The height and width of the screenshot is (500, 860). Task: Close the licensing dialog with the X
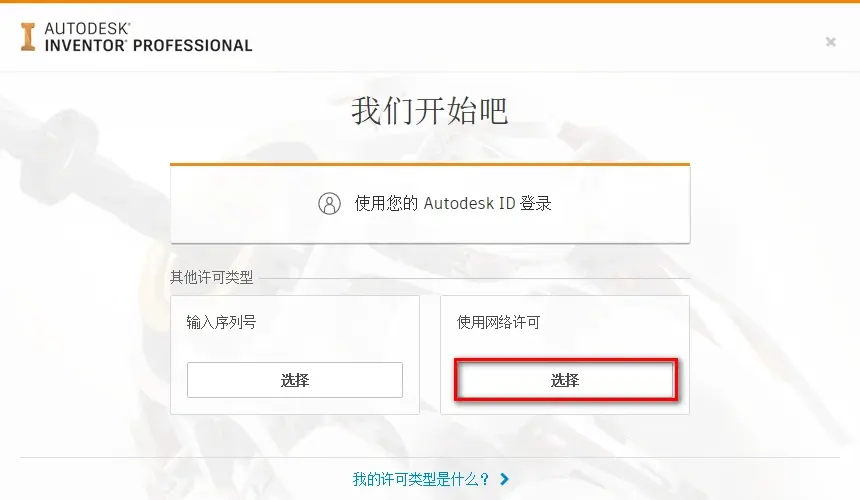click(830, 42)
